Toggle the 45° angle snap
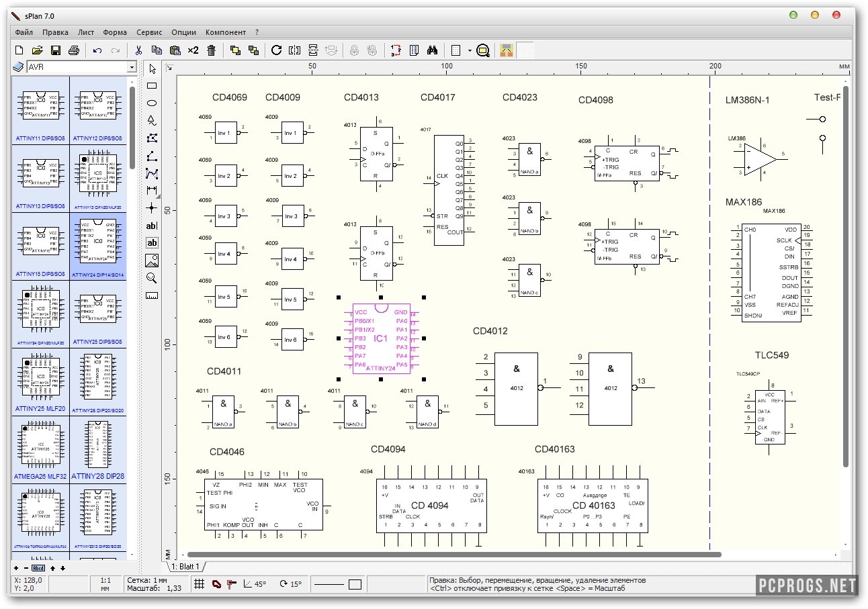Screen dimensions: 868x609 tap(255, 584)
